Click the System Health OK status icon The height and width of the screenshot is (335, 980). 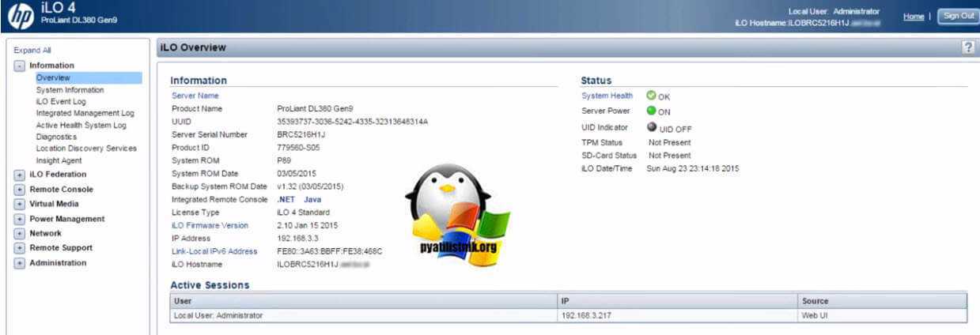pyautogui.click(x=651, y=96)
